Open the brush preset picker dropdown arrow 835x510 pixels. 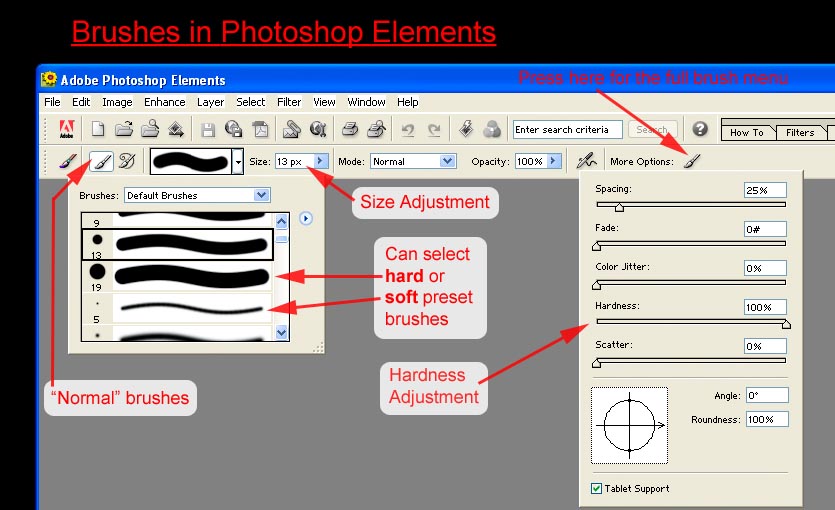(x=238, y=161)
